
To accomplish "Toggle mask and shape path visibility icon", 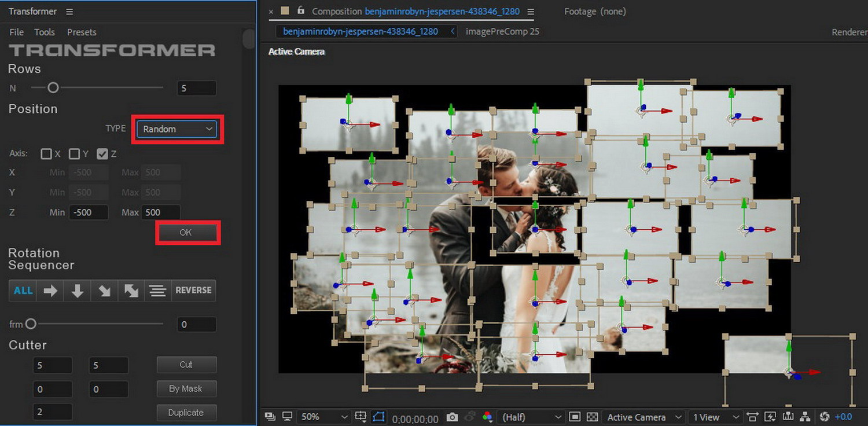I will [x=378, y=417].
